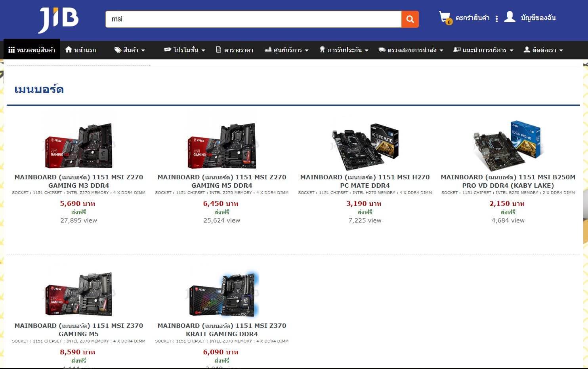The image size is (588, 369).
Task: Click inside the search field containing msi
Action: click(254, 19)
